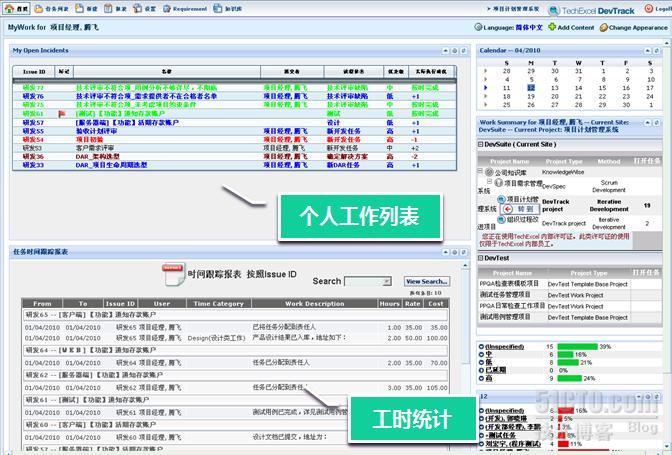The width and height of the screenshot is (672, 455).
Task: Click the Change Appearance palette icon
Action: pos(603,27)
